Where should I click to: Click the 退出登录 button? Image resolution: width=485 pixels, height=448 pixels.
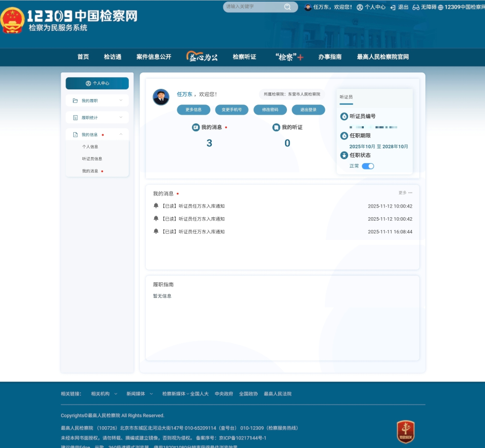[308, 110]
